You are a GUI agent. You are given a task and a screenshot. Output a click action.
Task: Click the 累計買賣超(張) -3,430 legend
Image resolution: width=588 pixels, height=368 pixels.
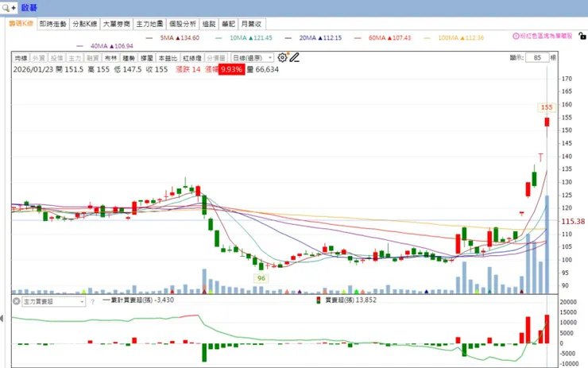(x=138, y=300)
